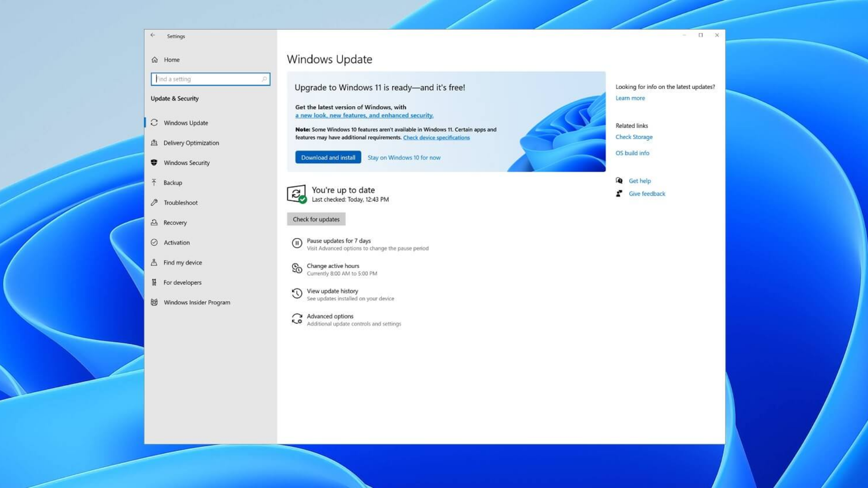This screenshot has height=488, width=868.
Task: Click the Recovery icon in sidebar
Action: [x=154, y=222]
